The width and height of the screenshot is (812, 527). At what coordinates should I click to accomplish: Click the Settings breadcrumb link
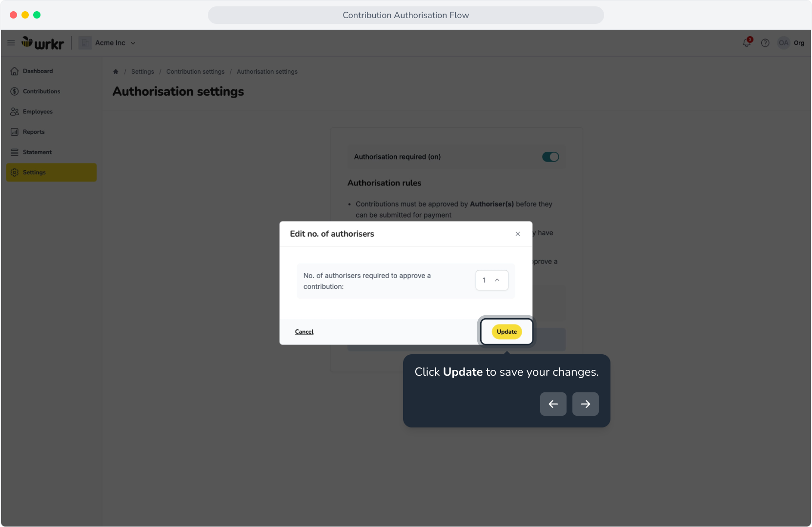pos(142,72)
